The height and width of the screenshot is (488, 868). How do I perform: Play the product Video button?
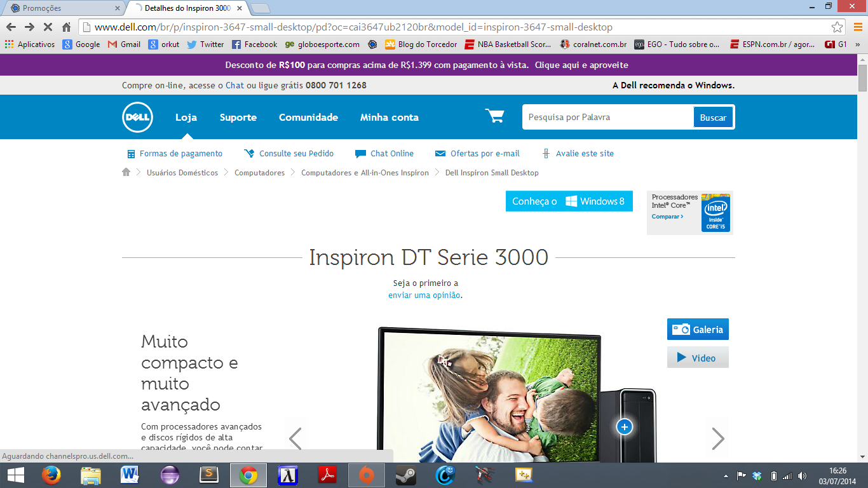tap(698, 357)
